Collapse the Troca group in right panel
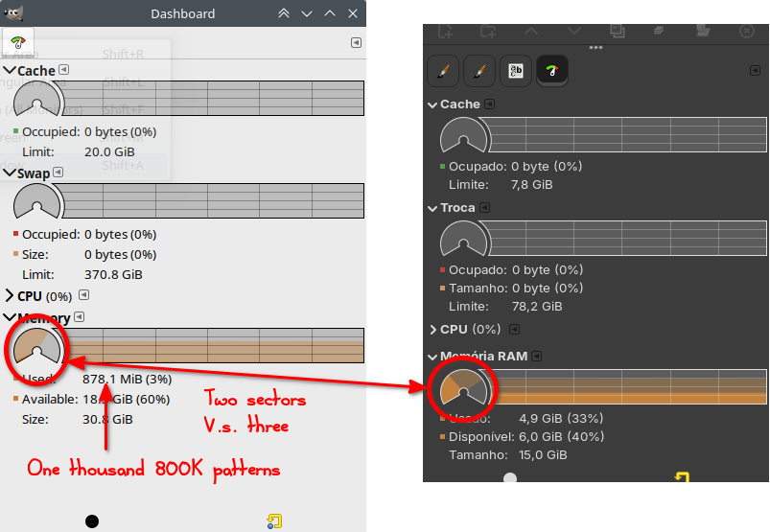The image size is (770, 532). [x=432, y=208]
